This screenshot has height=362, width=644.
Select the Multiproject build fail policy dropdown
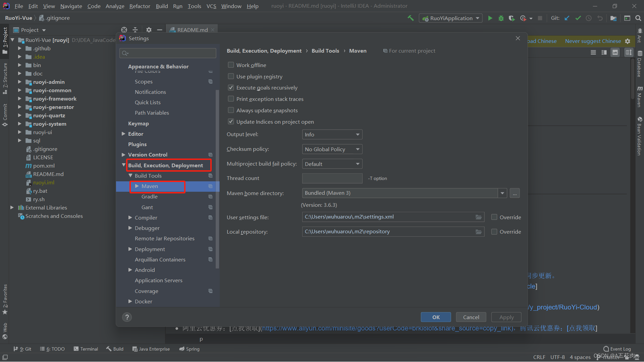tap(331, 164)
